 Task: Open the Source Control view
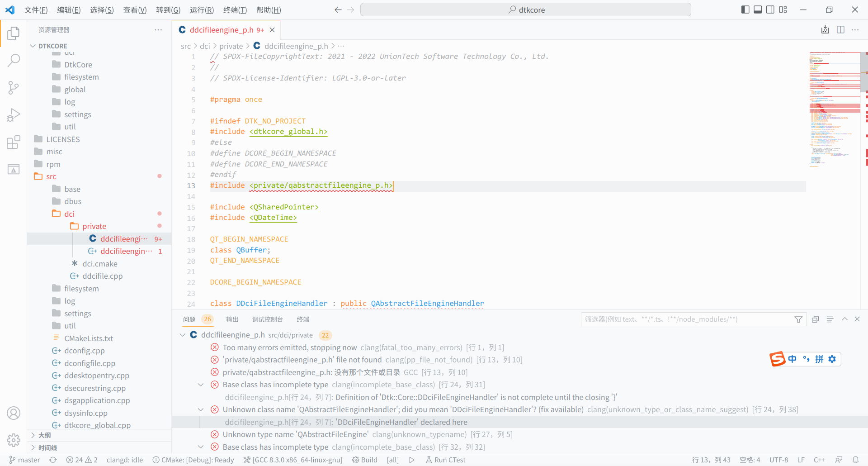pos(14,87)
